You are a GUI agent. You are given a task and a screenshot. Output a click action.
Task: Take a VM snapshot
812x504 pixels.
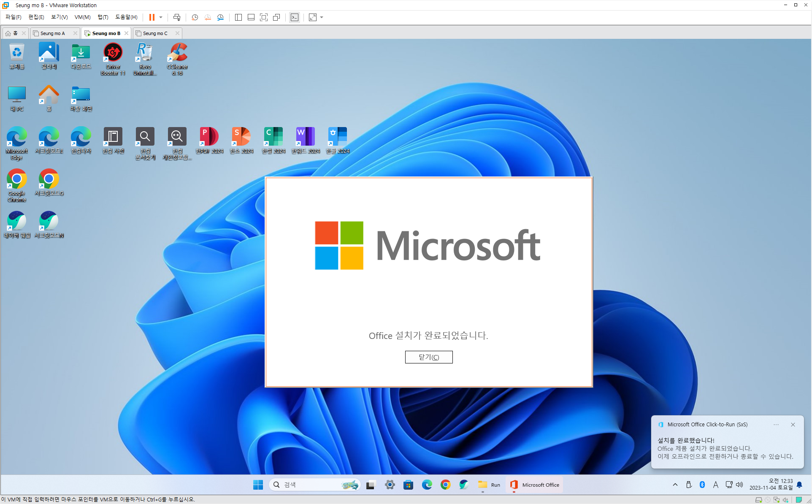[x=195, y=17]
